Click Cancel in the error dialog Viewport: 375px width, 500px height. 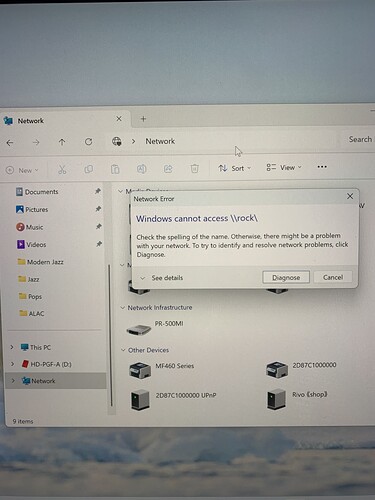(333, 277)
